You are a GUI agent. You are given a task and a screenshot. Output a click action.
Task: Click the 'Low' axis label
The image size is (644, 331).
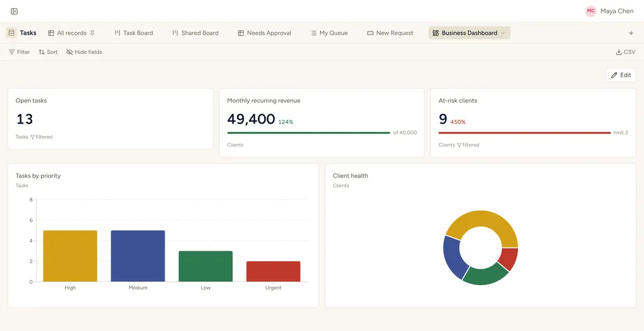point(206,288)
